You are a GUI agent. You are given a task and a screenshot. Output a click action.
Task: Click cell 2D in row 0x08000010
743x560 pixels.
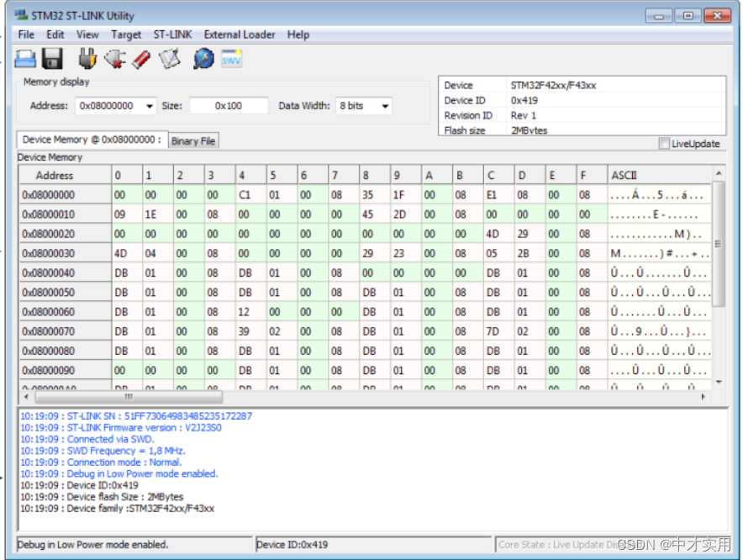tap(406, 214)
